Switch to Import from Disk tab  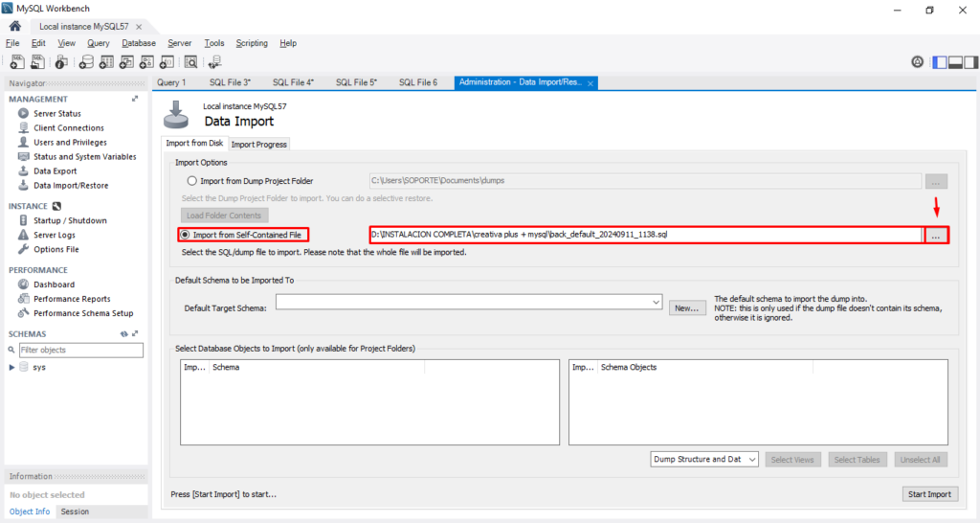194,144
